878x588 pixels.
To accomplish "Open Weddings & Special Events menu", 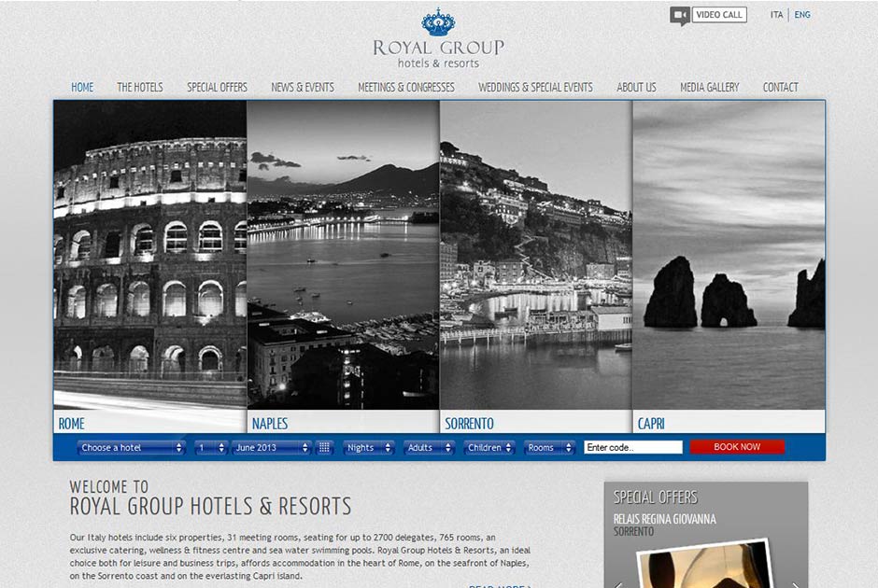I will (535, 88).
